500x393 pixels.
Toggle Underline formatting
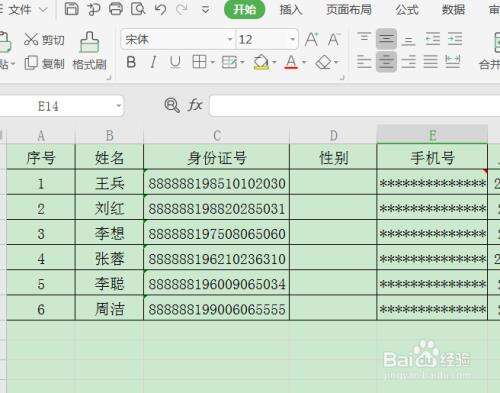pyautogui.click(x=175, y=62)
